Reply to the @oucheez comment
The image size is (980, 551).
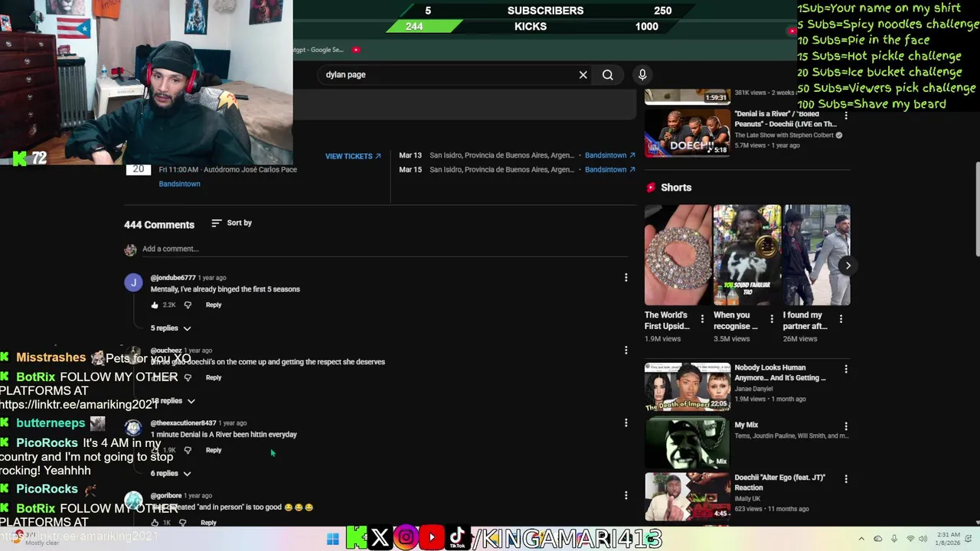pyautogui.click(x=214, y=377)
